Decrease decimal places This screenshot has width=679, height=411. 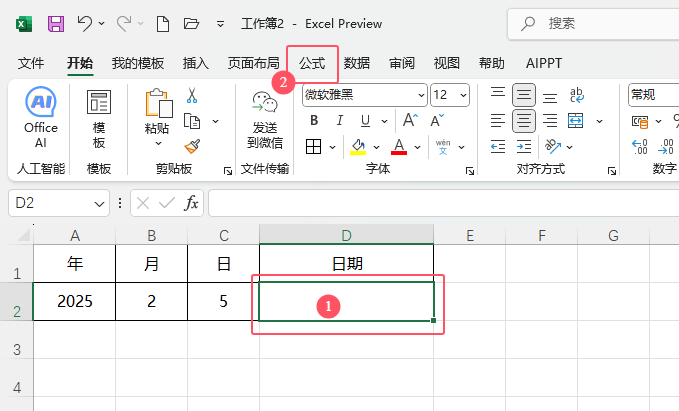tap(666, 147)
